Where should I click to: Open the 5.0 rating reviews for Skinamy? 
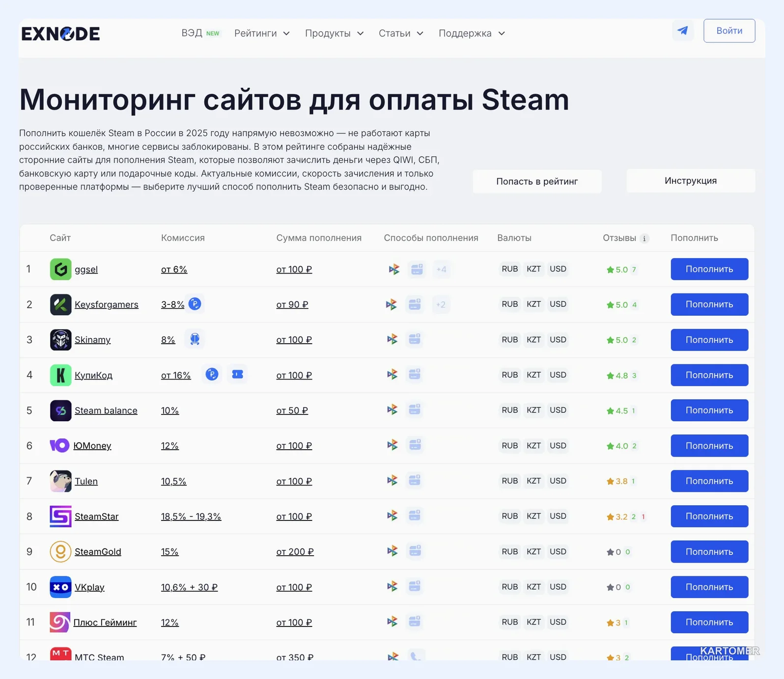621,340
